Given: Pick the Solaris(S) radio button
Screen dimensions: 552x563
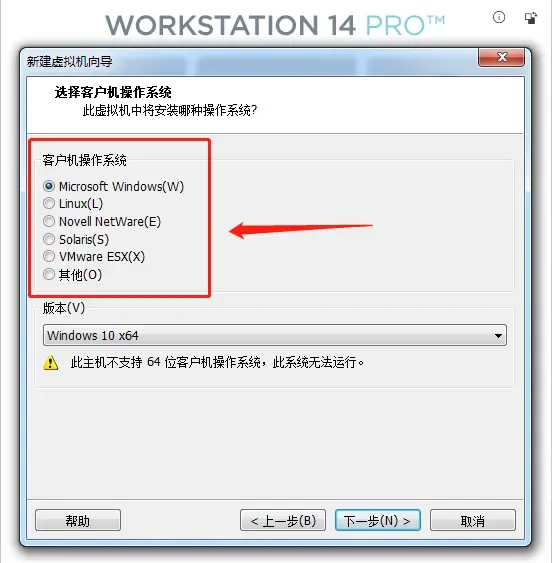Looking at the screenshot, I should [x=49, y=239].
